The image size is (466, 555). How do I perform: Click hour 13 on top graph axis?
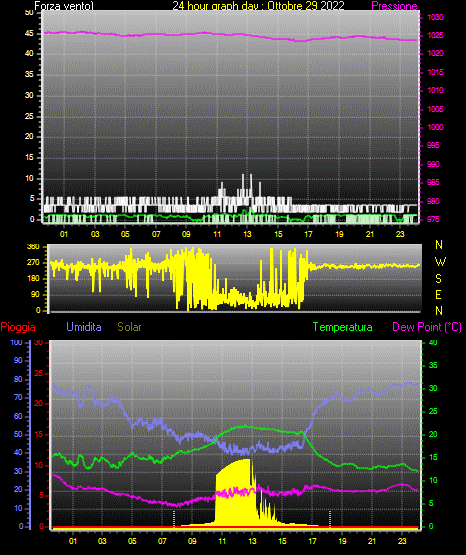[247, 234]
